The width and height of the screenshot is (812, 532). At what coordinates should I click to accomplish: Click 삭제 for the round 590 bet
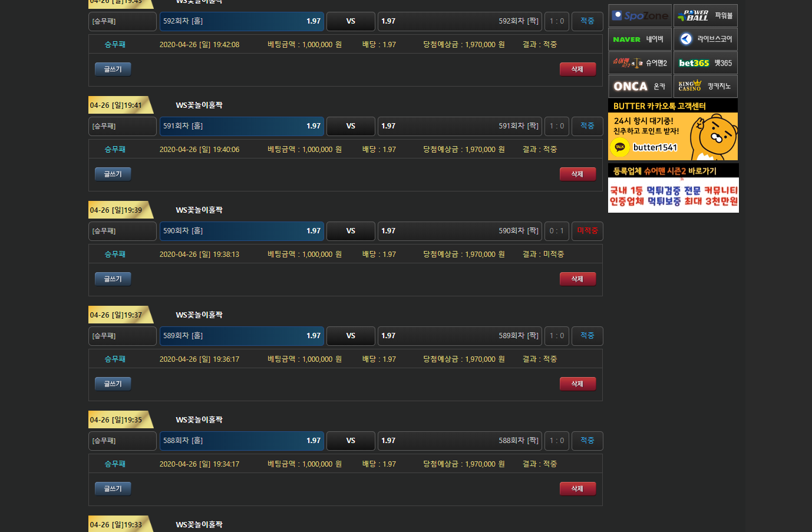[x=577, y=279]
